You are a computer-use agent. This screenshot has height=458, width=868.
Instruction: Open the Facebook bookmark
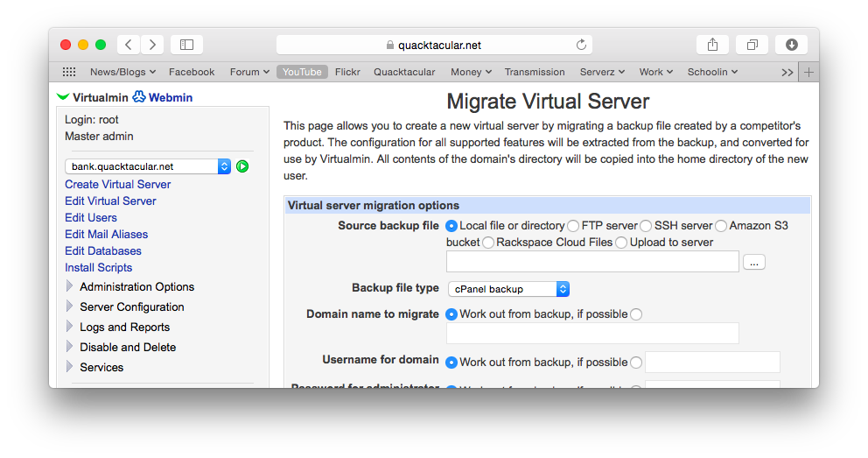[x=192, y=72]
